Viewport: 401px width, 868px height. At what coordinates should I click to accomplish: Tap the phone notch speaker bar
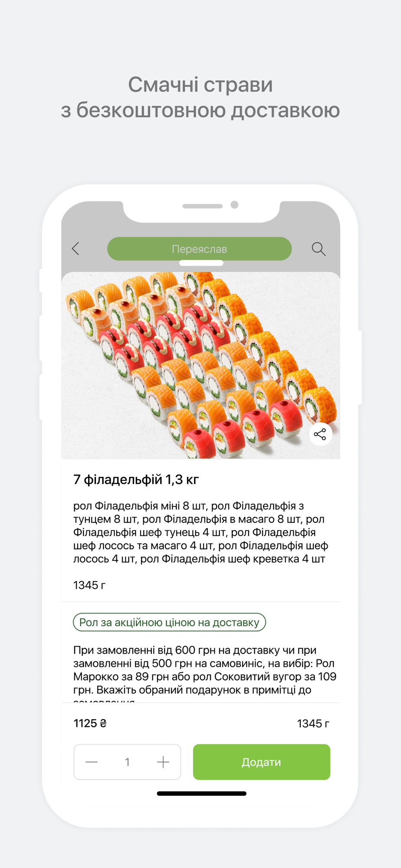click(x=202, y=206)
